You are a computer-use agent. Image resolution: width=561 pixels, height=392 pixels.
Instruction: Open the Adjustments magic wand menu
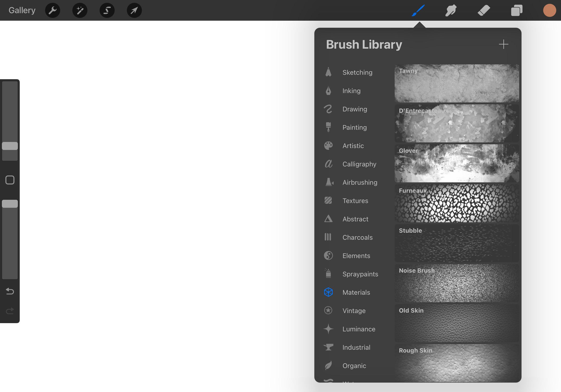(x=80, y=11)
